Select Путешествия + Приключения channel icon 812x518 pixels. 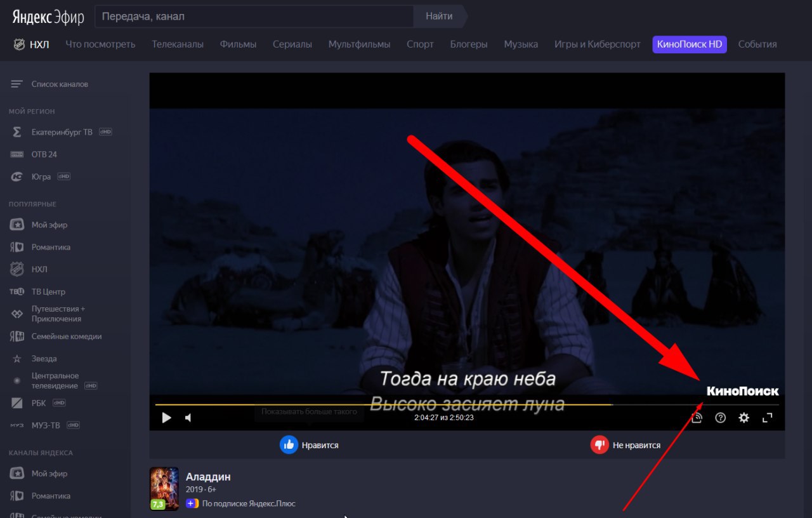click(17, 314)
